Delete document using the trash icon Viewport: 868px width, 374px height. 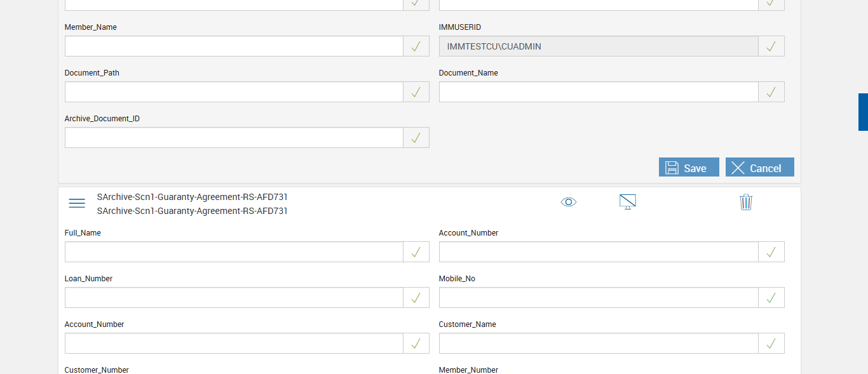pyautogui.click(x=746, y=202)
